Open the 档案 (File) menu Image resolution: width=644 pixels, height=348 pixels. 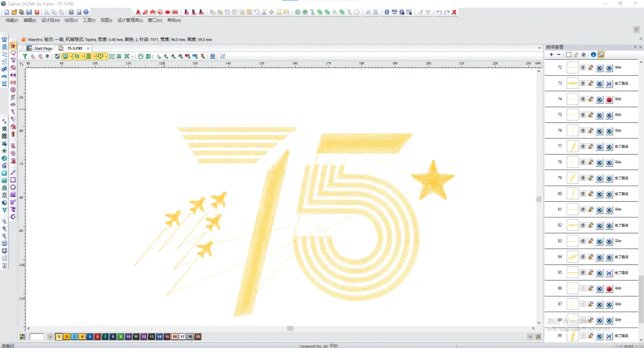tap(12, 20)
